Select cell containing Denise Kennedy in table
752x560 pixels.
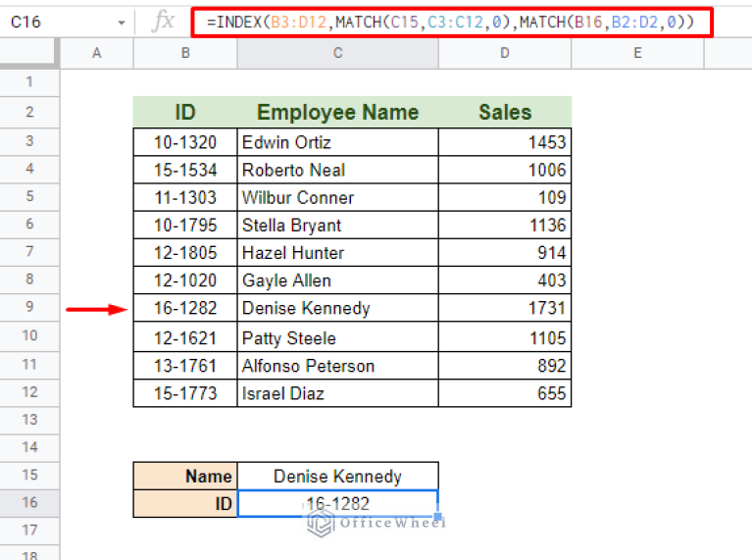point(337,309)
